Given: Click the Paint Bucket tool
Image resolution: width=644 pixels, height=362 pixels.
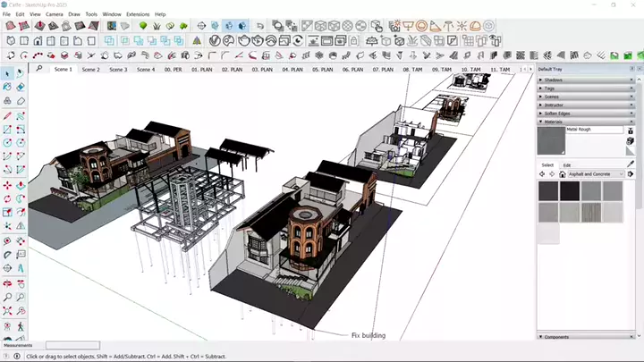Looking at the screenshot, I should coord(7,87).
